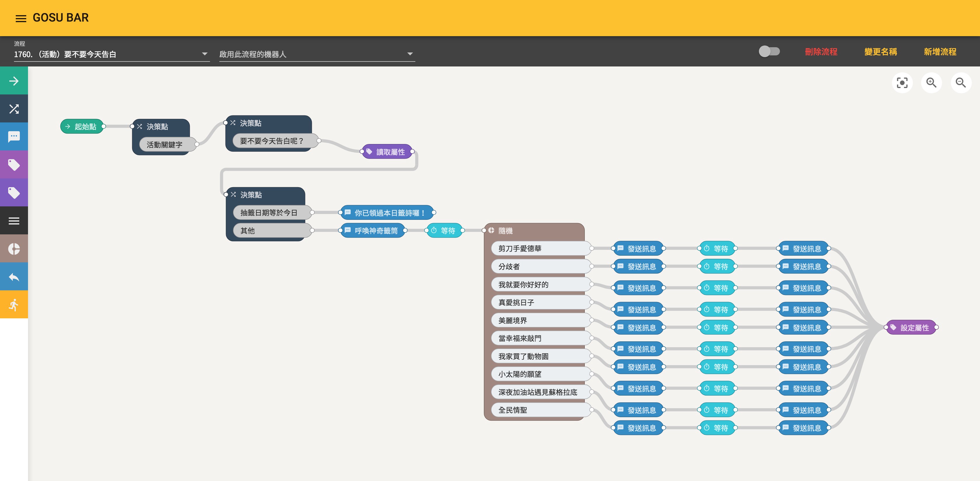Click the fit-to-screen focus icon
The height and width of the screenshot is (481, 980).
pos(902,82)
